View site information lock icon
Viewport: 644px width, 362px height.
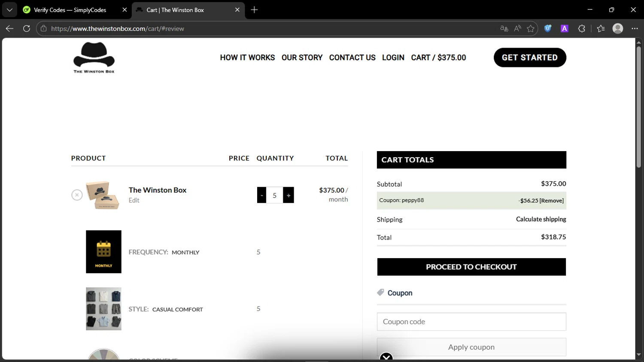pyautogui.click(x=43, y=29)
